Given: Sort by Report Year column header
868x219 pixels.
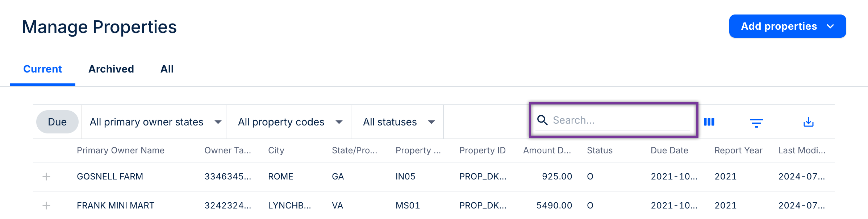Looking at the screenshot, I should point(738,150).
